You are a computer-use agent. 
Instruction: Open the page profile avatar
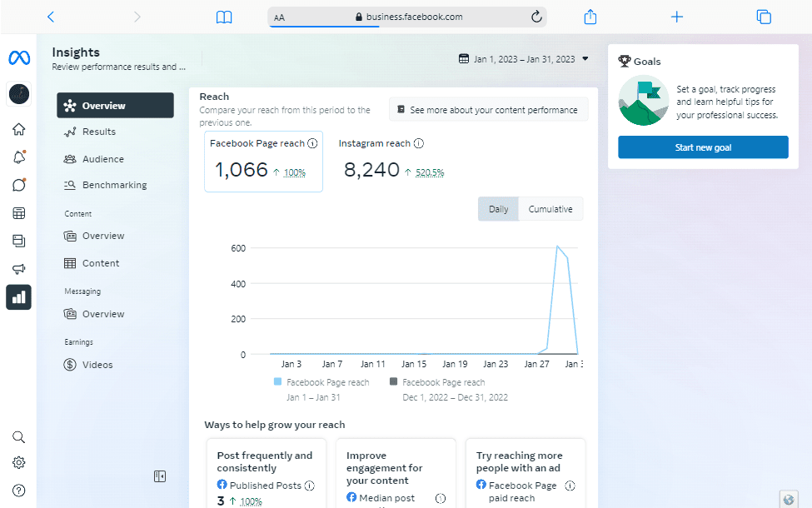click(x=19, y=94)
